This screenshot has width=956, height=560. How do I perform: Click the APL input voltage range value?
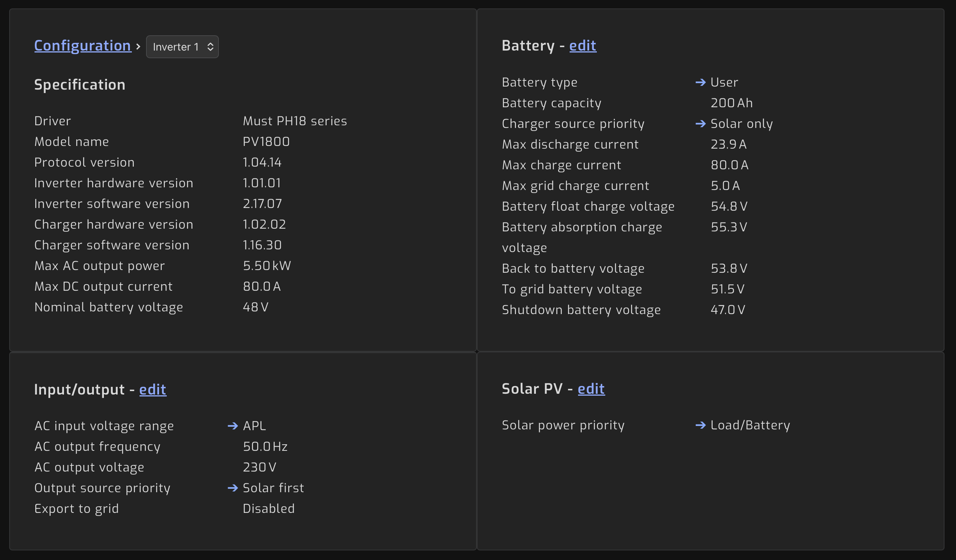(255, 426)
